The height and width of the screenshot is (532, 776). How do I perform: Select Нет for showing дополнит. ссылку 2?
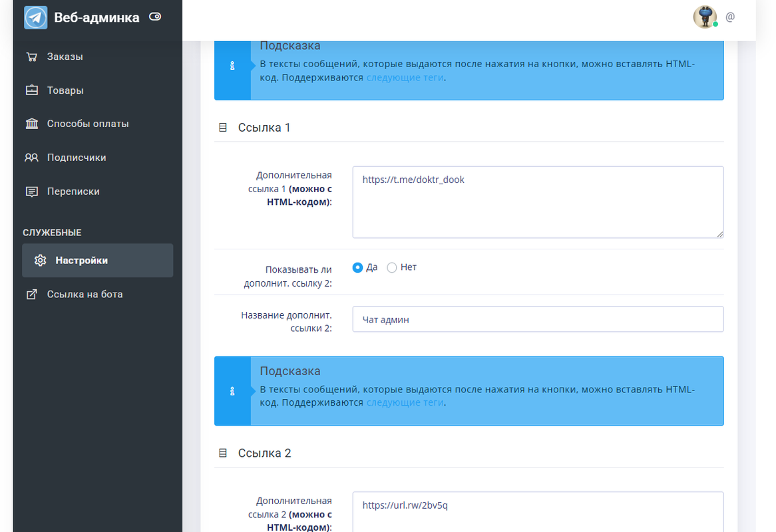(391, 267)
